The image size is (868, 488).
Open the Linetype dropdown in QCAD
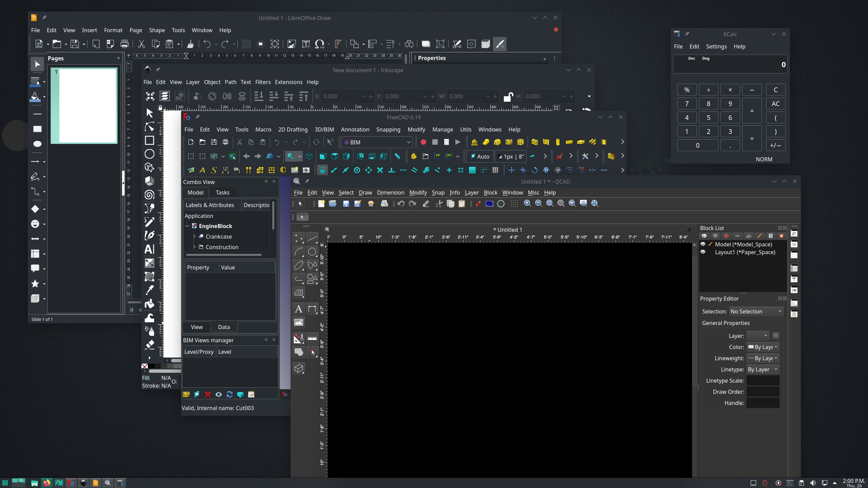click(763, 369)
